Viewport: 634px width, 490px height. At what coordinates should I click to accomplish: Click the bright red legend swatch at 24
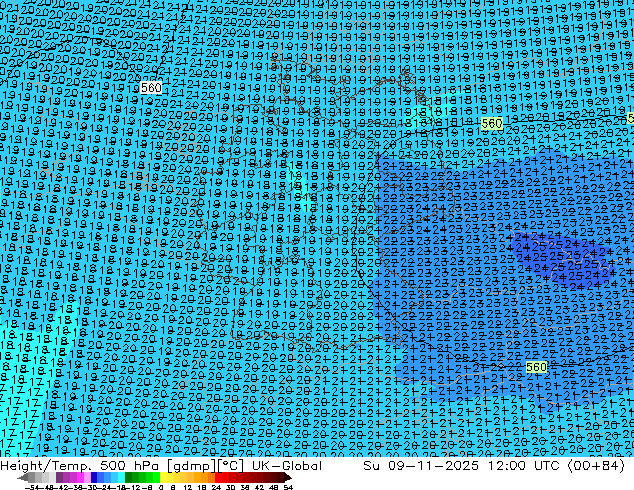click(218, 478)
